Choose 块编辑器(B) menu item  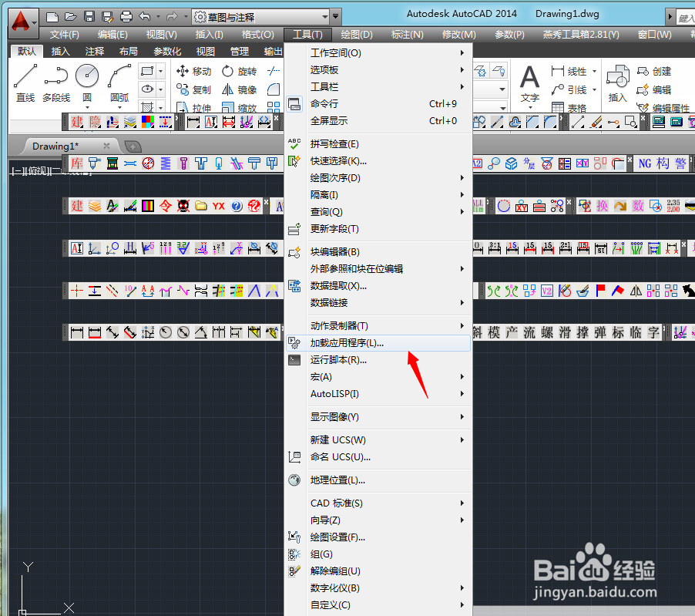(378, 252)
